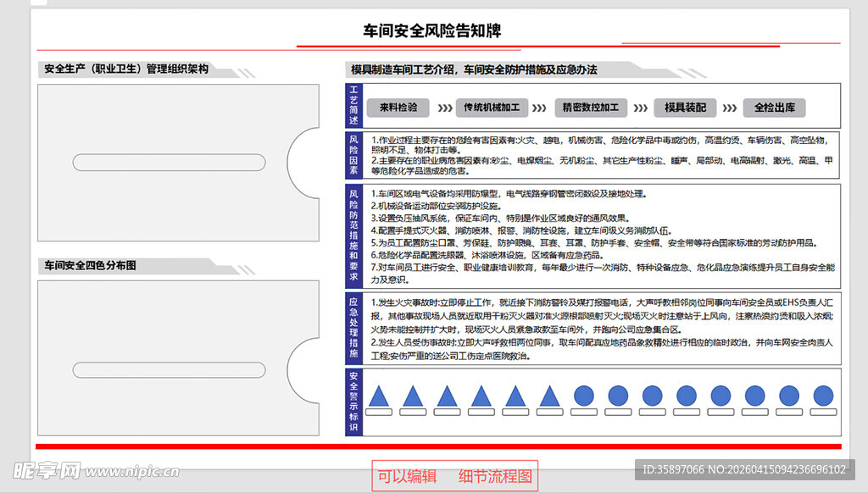The image size is (868, 493).
Task: Open the 应急处理措施 section header
Action: point(355,330)
